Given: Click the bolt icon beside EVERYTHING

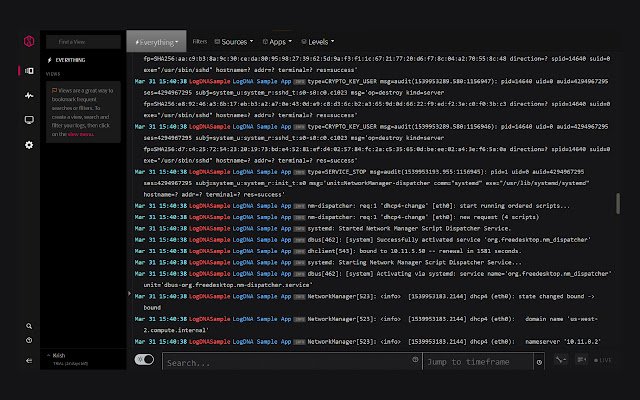Looking at the screenshot, I should coord(49,60).
